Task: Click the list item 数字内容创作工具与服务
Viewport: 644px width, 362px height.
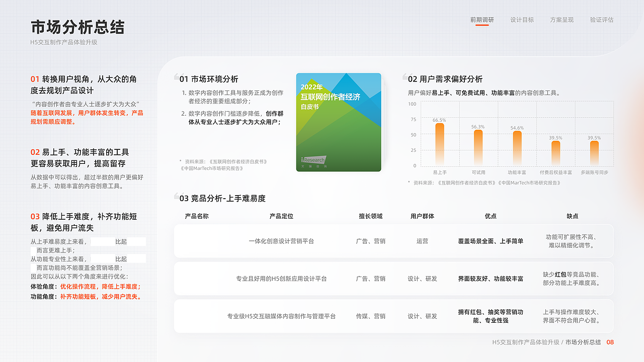Action: pos(232,97)
